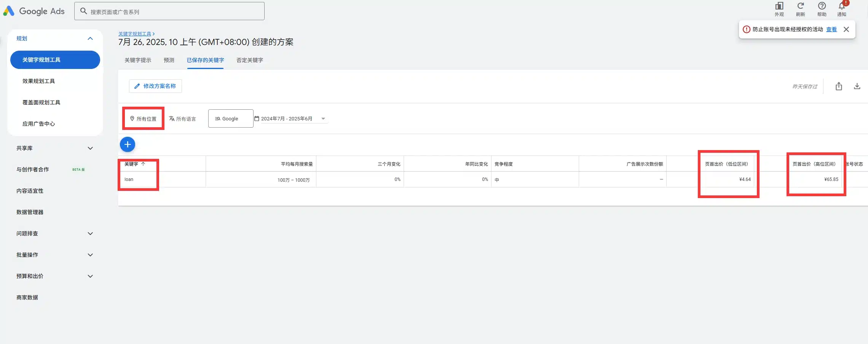868x344 pixels.
Task: Open the 所有位置 location filter
Action: coord(143,119)
